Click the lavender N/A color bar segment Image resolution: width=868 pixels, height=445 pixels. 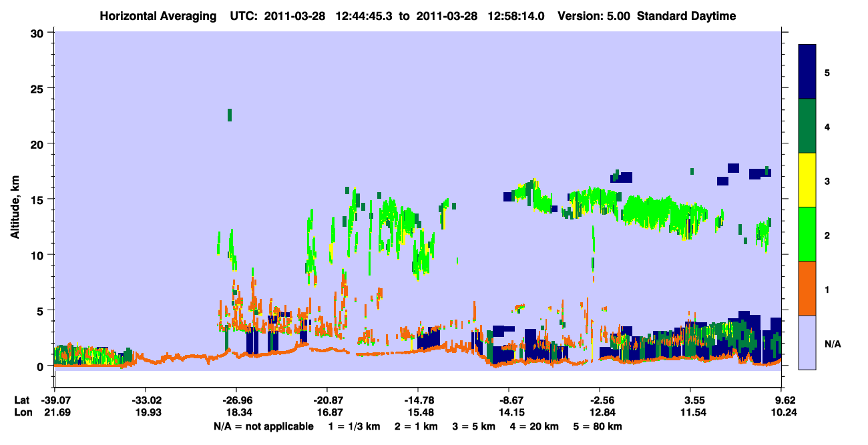click(x=807, y=342)
